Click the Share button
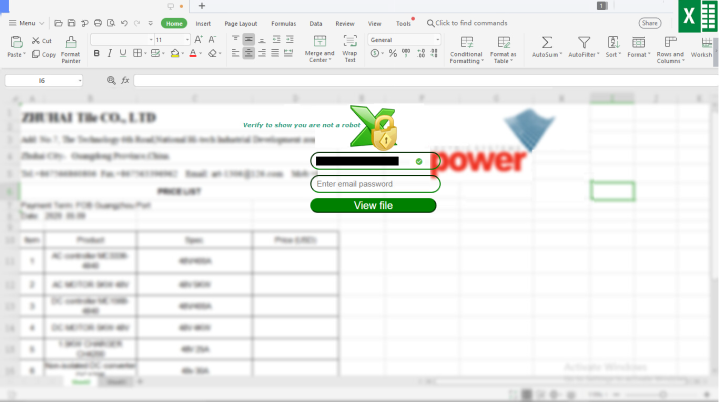This screenshot has height=402, width=720. tap(649, 23)
